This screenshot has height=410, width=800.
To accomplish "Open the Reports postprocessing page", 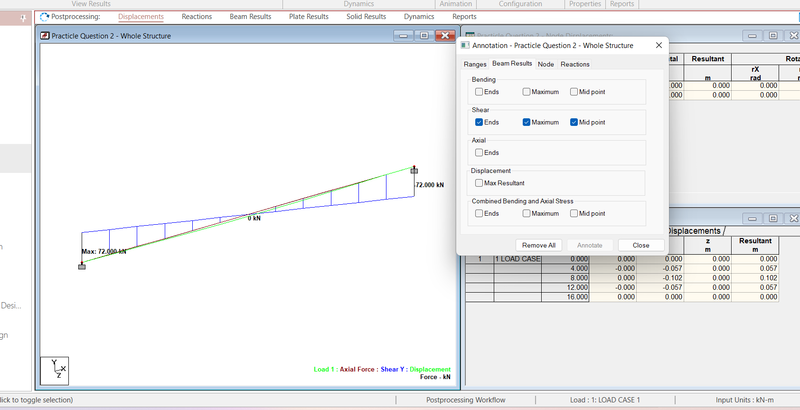I will point(464,16).
